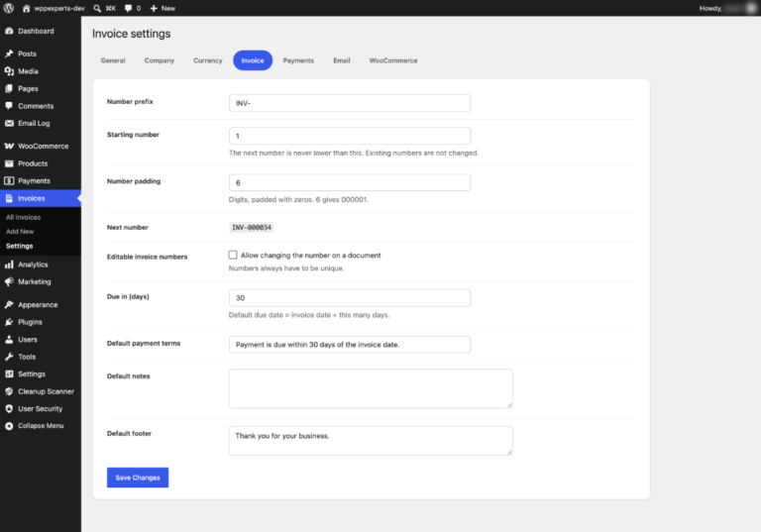Open the Settings submenu under Invoices

point(20,246)
